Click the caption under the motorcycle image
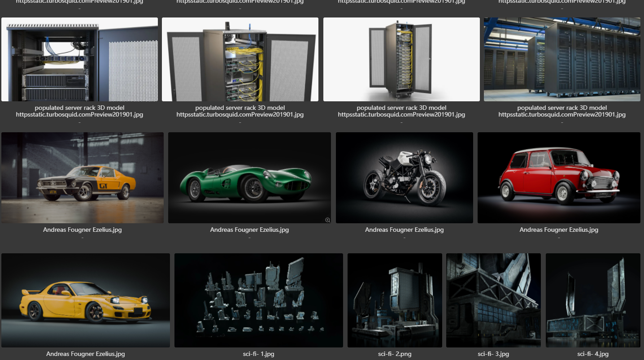This screenshot has height=360, width=644. click(404, 230)
